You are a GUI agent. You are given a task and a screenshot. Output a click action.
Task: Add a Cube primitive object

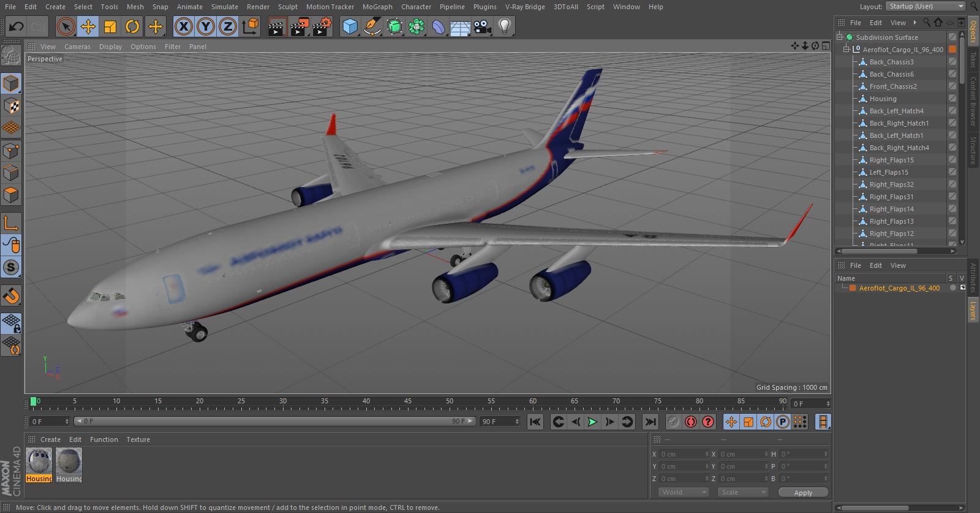point(350,26)
